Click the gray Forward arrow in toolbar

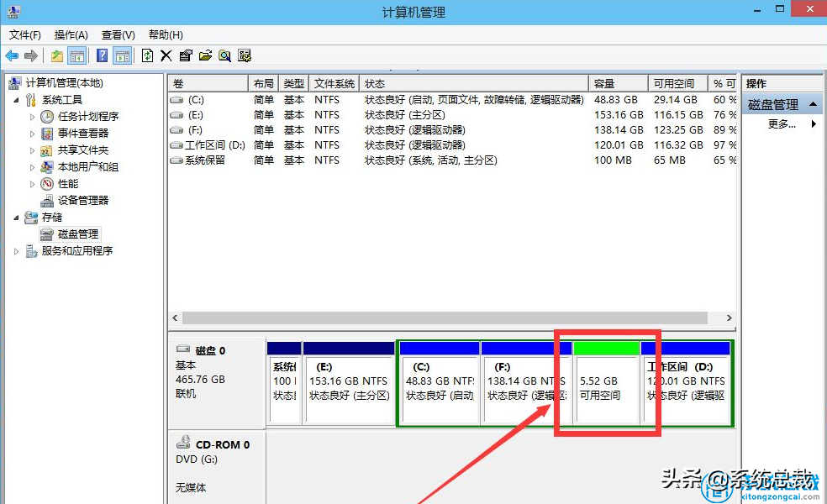tap(31, 55)
